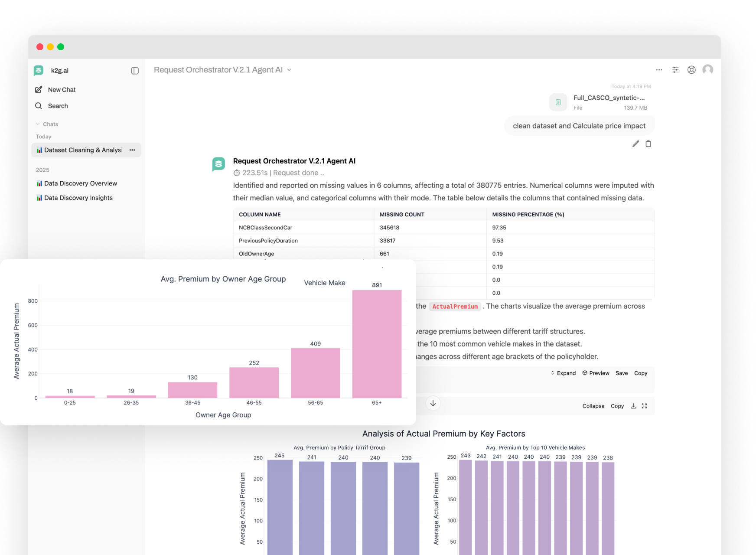Click the 345618 missing count value
Image resolution: width=756 pixels, height=555 pixels.
389,228
